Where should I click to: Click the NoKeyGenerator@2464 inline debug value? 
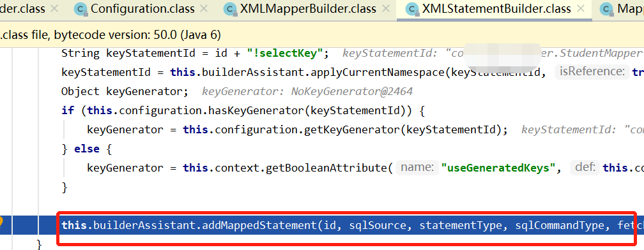[x=351, y=91]
